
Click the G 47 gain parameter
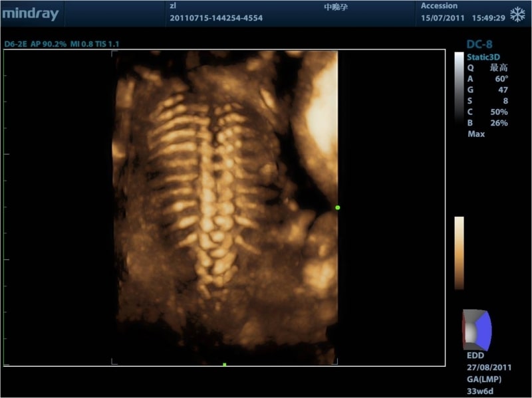487,90
